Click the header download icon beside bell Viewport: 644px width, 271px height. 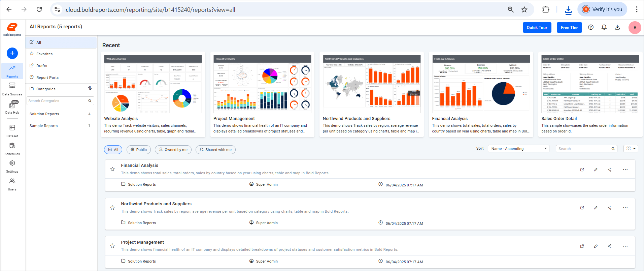[x=617, y=27]
